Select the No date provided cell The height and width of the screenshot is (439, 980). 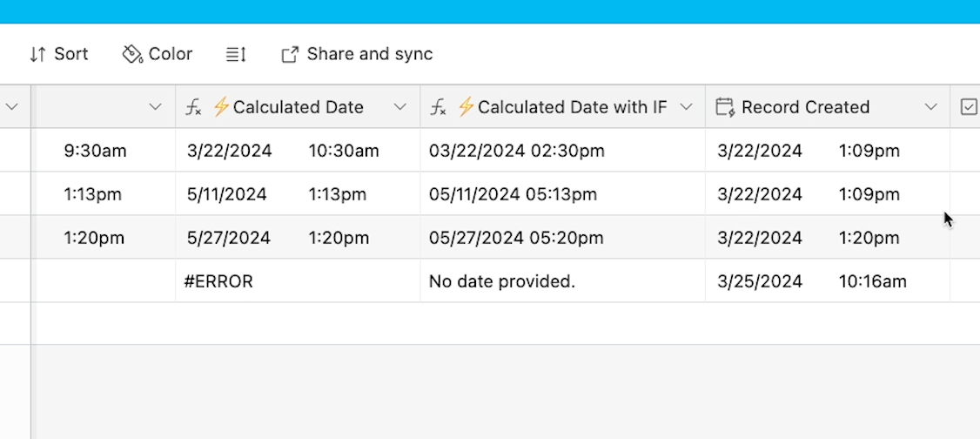click(x=563, y=281)
